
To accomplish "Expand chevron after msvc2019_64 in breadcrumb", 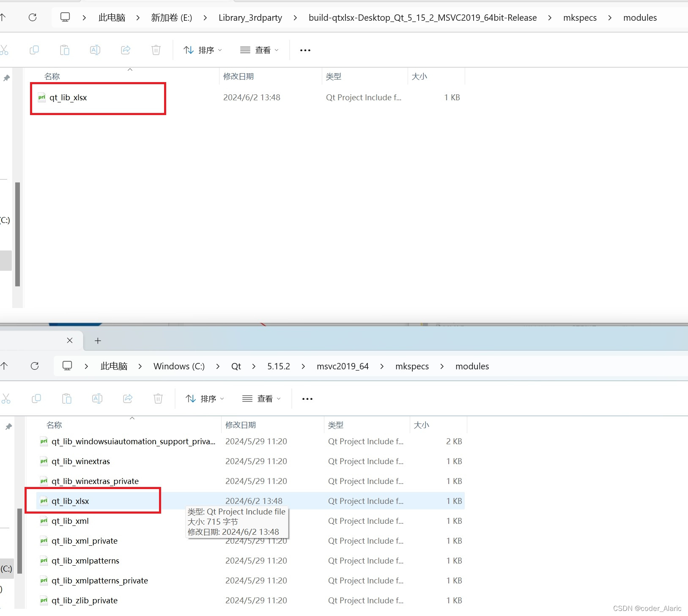I will 382,366.
